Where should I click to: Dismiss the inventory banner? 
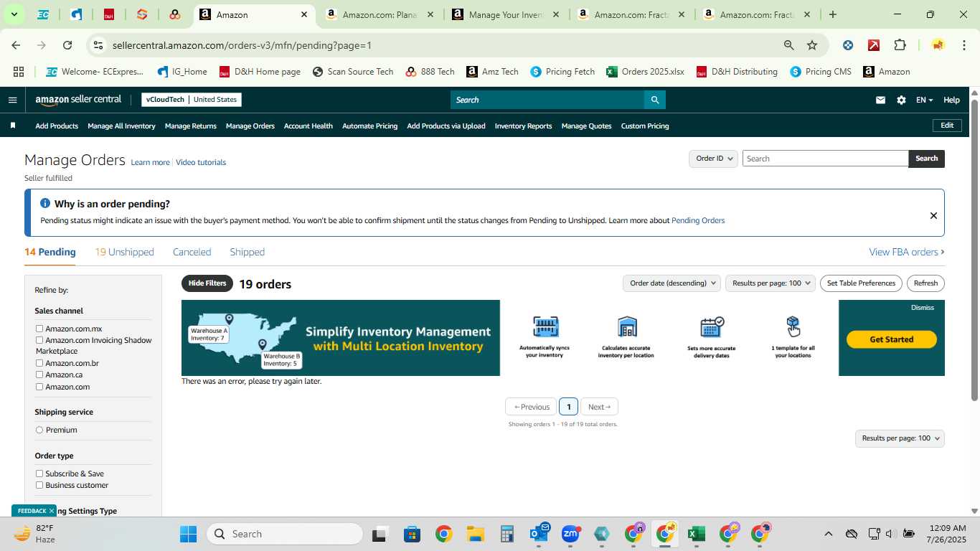(923, 308)
